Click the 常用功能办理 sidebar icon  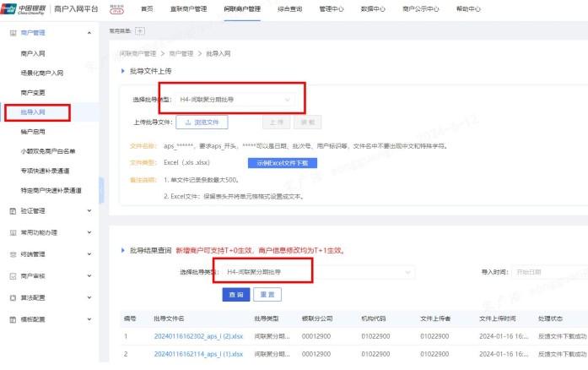coord(12,232)
